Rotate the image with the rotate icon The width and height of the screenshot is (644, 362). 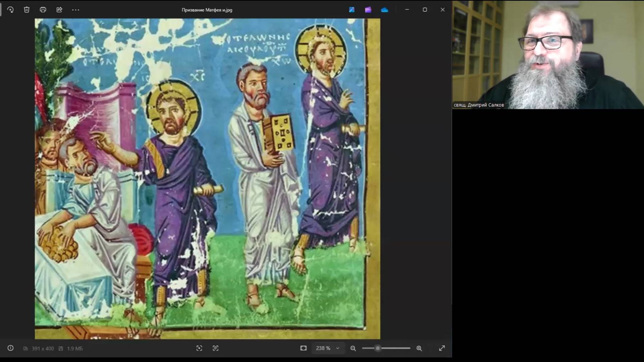tap(10, 10)
